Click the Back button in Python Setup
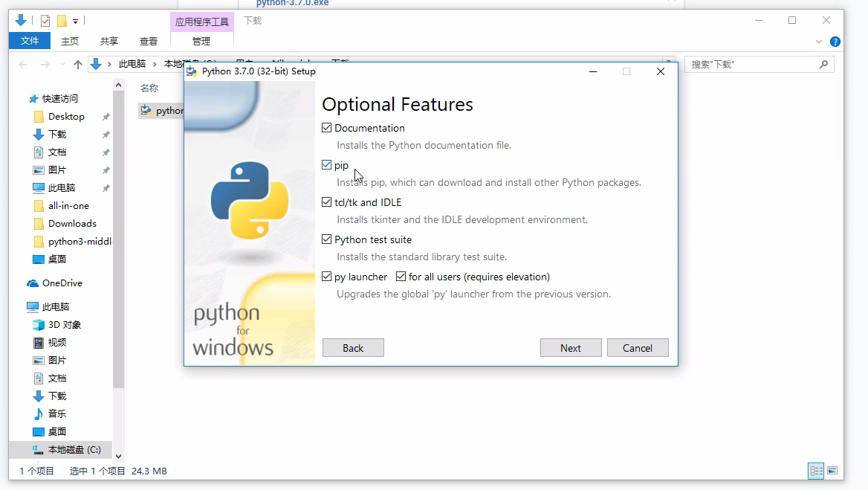Viewport: 868px width, 490px height. [353, 348]
